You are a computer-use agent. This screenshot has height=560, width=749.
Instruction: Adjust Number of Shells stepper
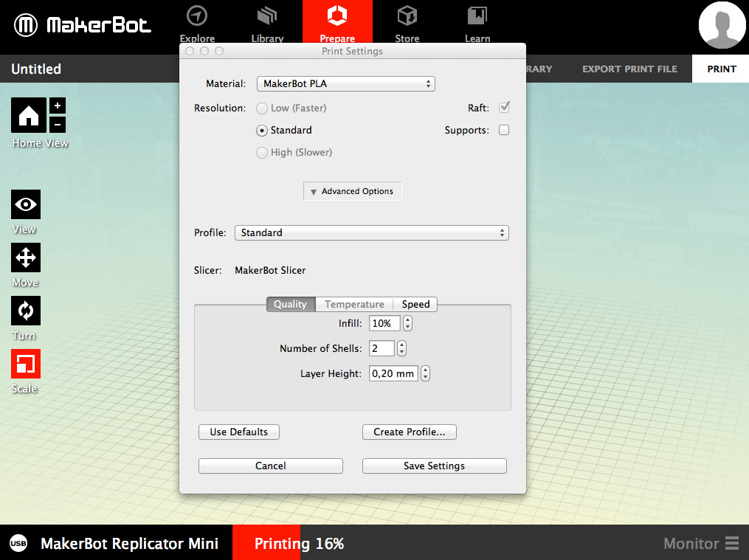[x=401, y=348]
